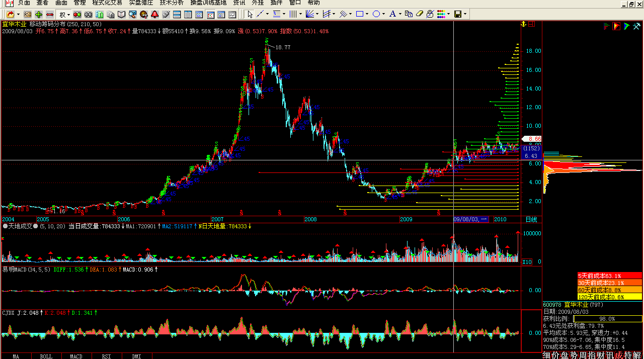Toggle the vertical split-window layout button
The image size is (644, 359).
click(x=188, y=14)
